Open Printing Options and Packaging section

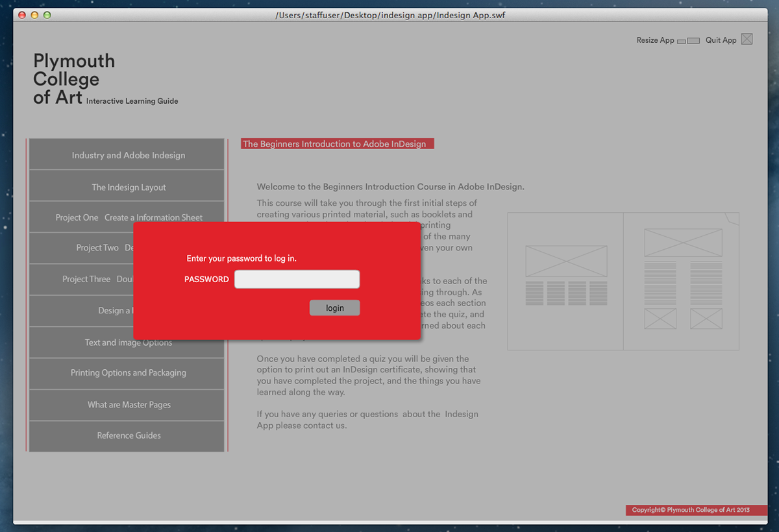click(127, 373)
